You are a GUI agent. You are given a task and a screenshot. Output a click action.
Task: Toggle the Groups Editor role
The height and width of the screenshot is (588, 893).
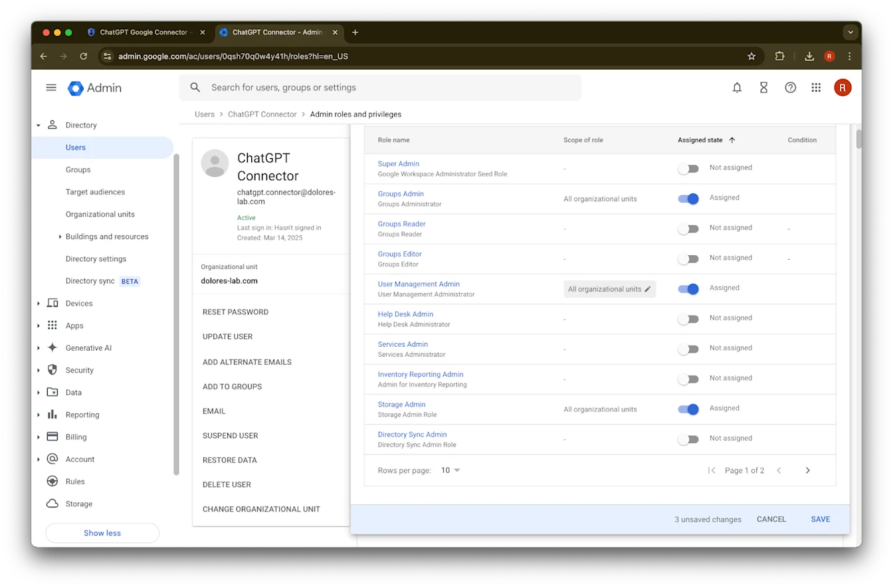pos(688,259)
